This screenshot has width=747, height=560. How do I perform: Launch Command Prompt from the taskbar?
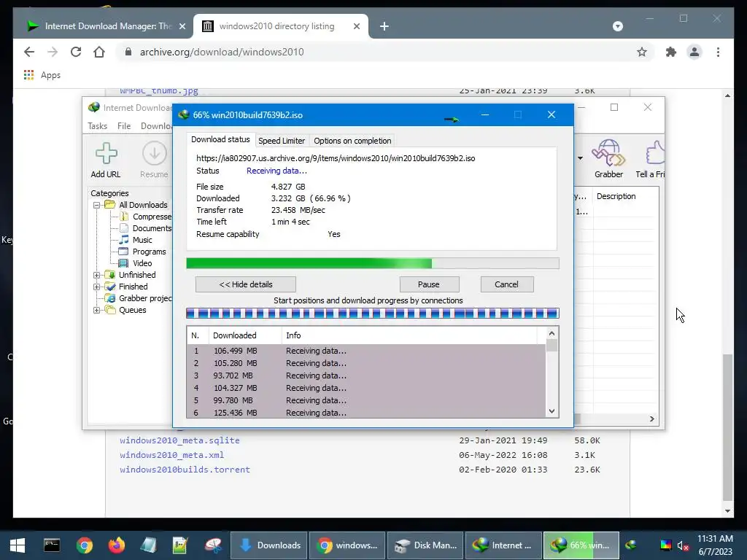point(52,545)
